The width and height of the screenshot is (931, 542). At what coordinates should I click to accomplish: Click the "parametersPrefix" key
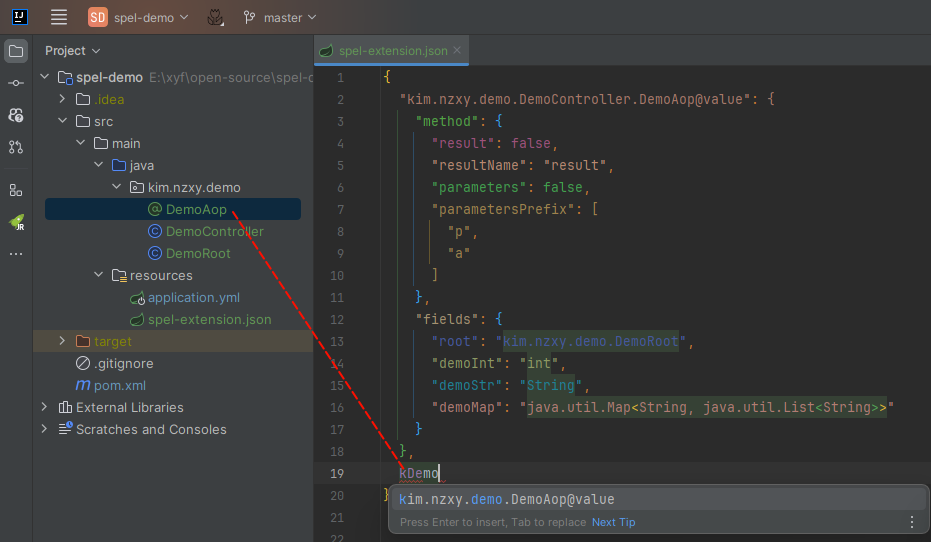[503, 209]
